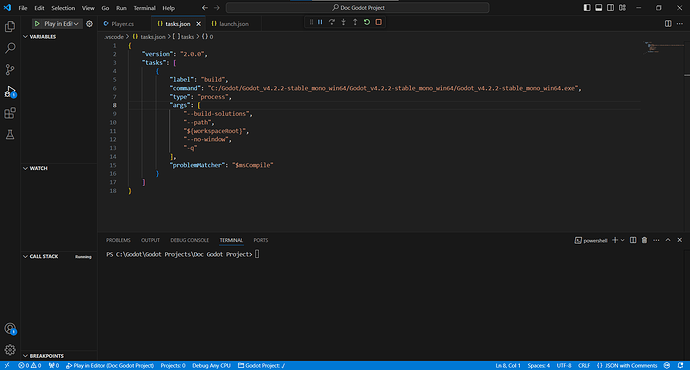This screenshot has width=690, height=370.
Task: Open the Play in Editor configuration dropdown
Action: click(76, 24)
